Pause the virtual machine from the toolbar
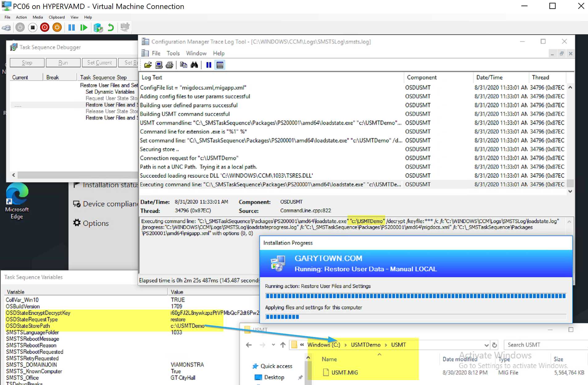 72,28
